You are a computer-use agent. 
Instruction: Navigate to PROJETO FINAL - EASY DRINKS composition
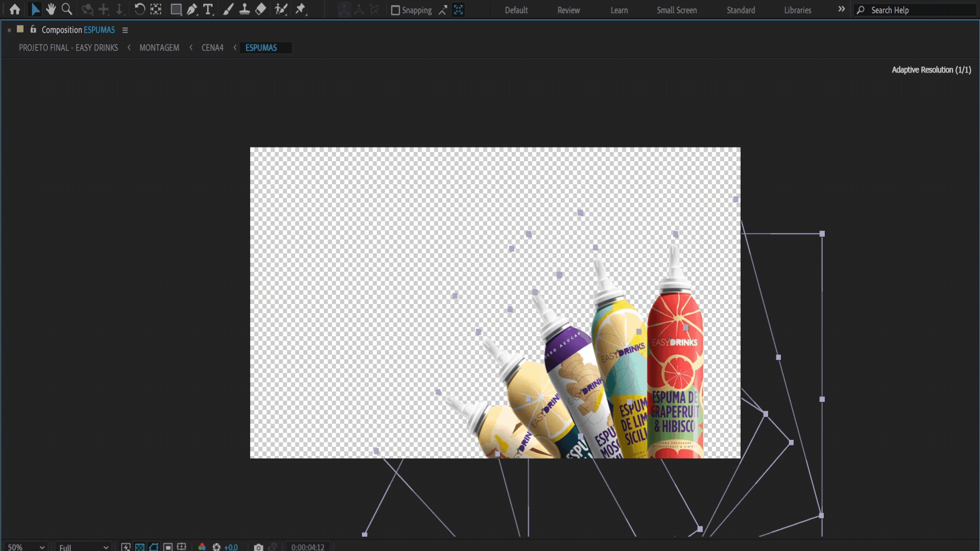tap(68, 47)
